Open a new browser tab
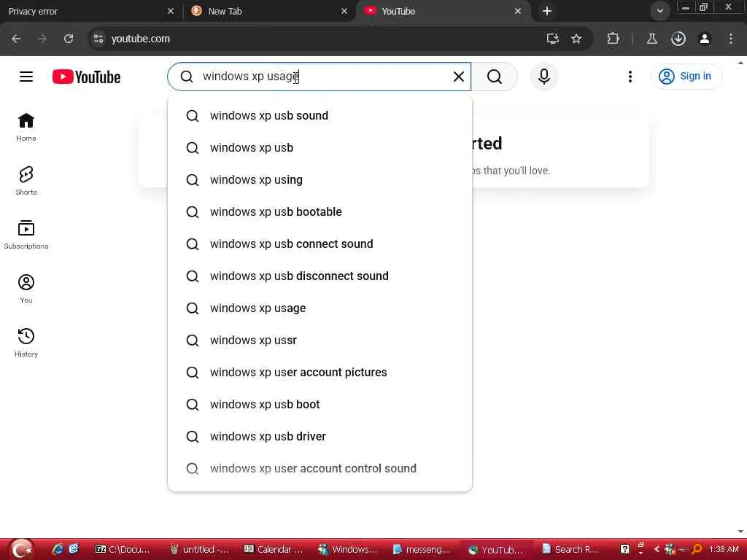 pyautogui.click(x=547, y=11)
